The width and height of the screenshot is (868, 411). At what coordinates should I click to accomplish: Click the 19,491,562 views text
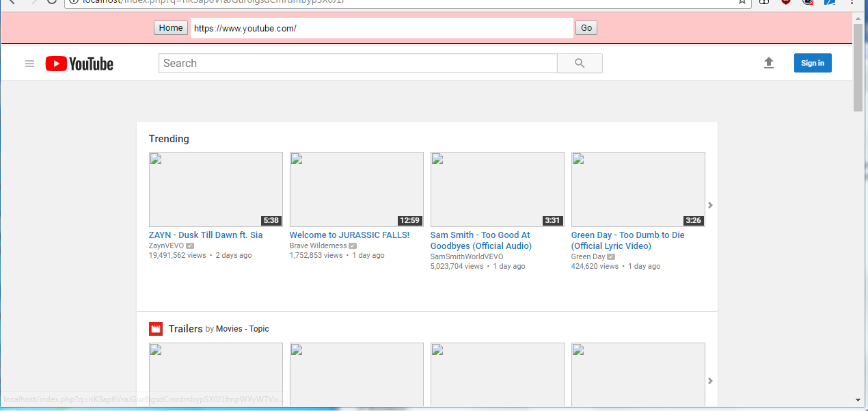(178, 255)
